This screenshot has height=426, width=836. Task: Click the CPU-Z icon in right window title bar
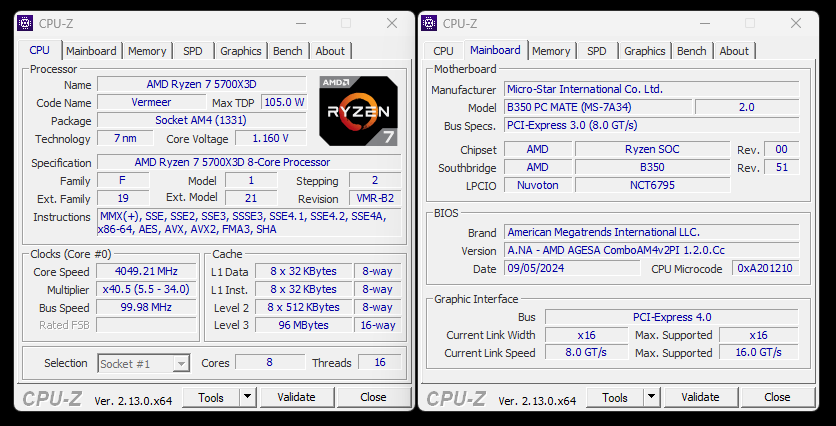click(x=429, y=23)
